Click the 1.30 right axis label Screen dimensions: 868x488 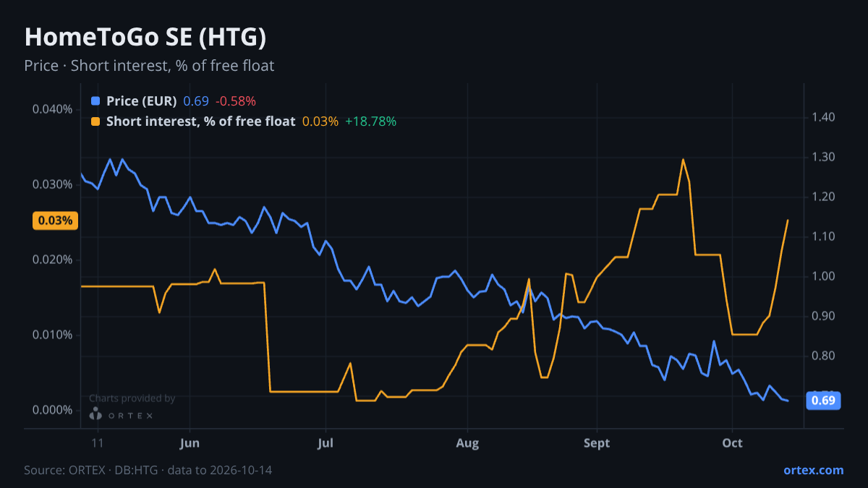(823, 157)
